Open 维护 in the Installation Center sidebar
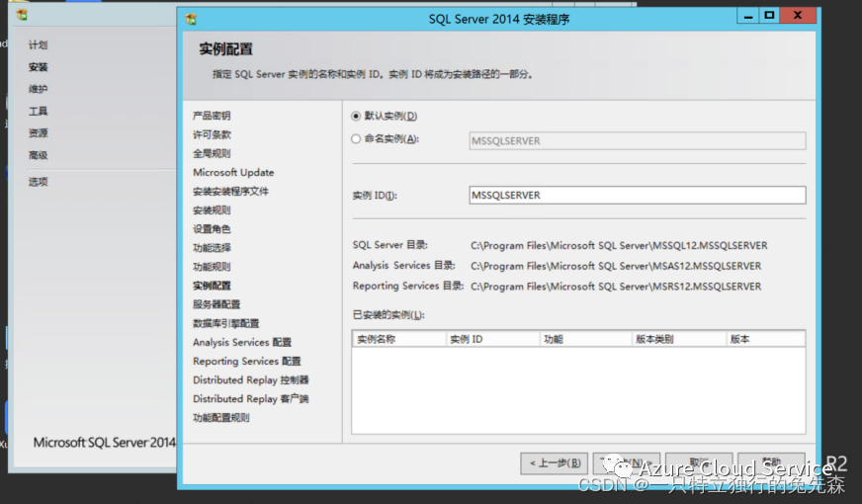Image resolution: width=862 pixels, height=504 pixels. tap(38, 89)
